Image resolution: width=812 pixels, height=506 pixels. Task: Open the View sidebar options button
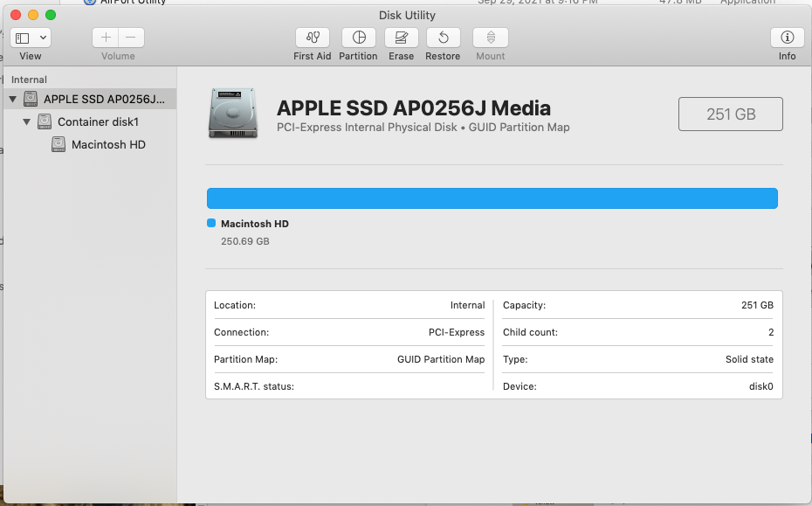pos(30,38)
